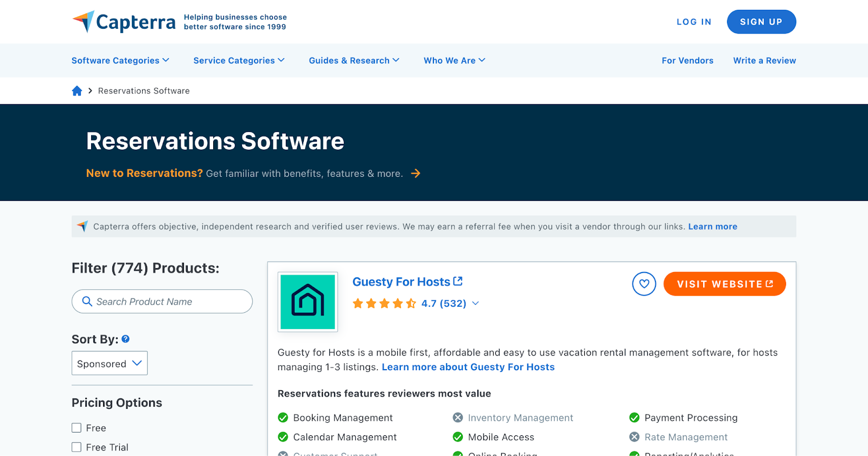Viewport: 868px width, 456px height.
Task: Click the Capterra logo
Action: pos(124,22)
